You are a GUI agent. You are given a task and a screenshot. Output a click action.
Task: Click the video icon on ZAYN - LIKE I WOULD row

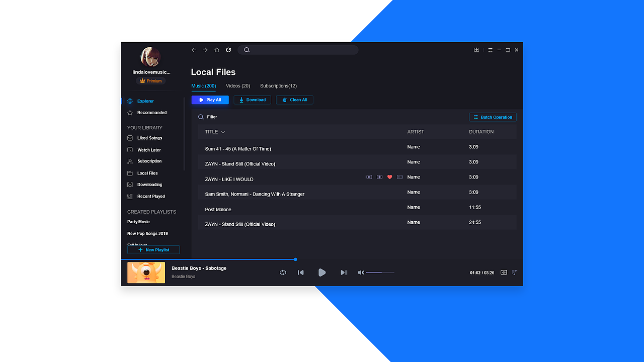pyautogui.click(x=369, y=177)
